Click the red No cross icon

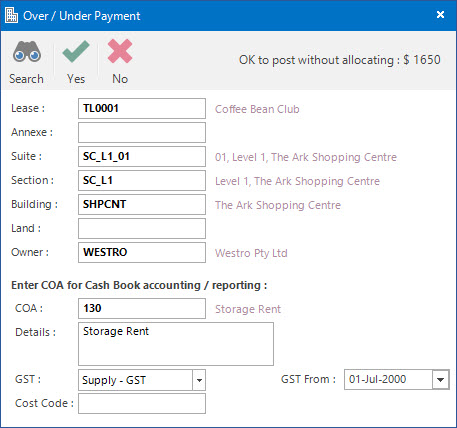[120, 51]
